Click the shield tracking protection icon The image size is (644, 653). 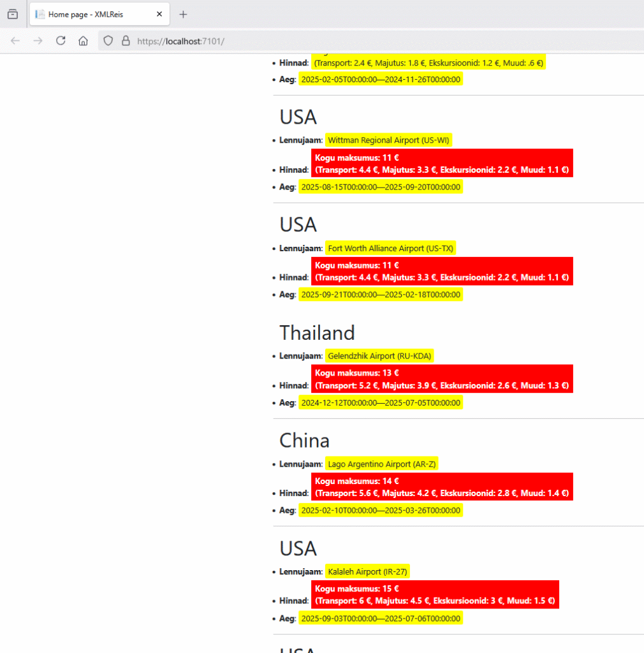click(108, 41)
